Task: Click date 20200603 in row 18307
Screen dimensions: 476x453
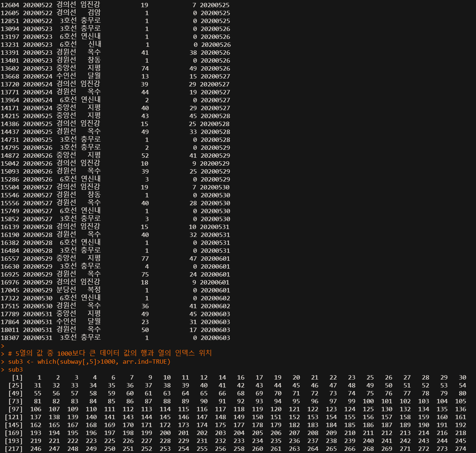Action: pyautogui.click(x=215, y=338)
